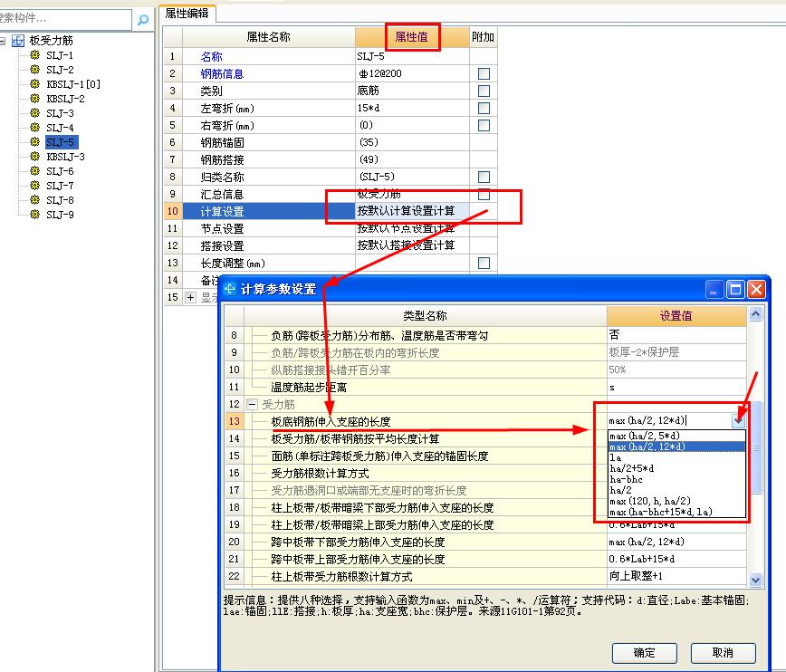786x672 pixels.
Task: Toggle the 右弯折 附加 checkbox
Action: click(x=484, y=125)
